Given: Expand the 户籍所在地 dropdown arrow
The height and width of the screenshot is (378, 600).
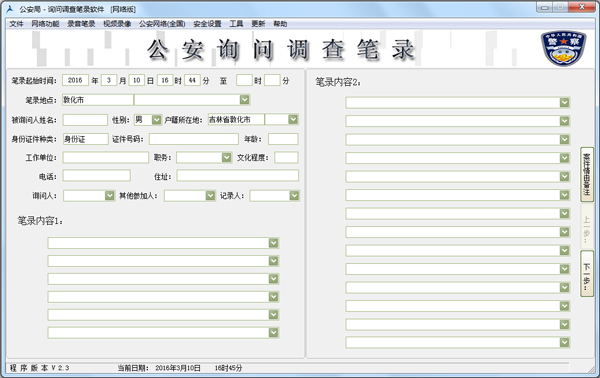Looking at the screenshot, I should click(293, 120).
